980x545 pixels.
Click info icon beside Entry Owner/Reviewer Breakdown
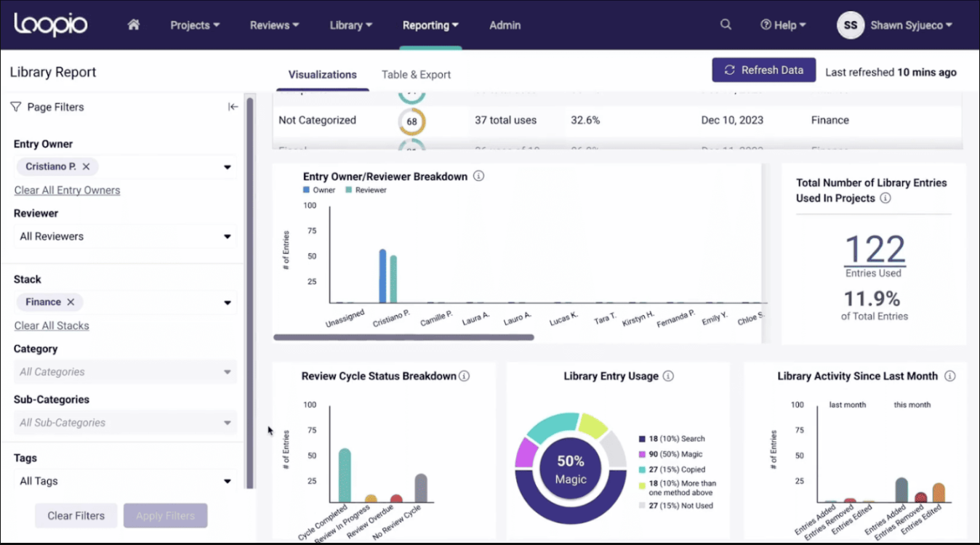click(x=478, y=176)
